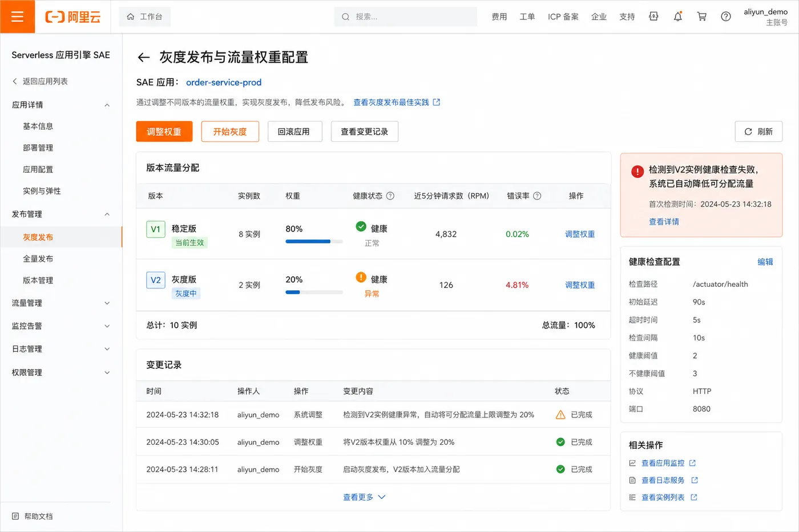Open 查看应用监控 link
Viewport: 799px width, 532px height.
click(663, 463)
